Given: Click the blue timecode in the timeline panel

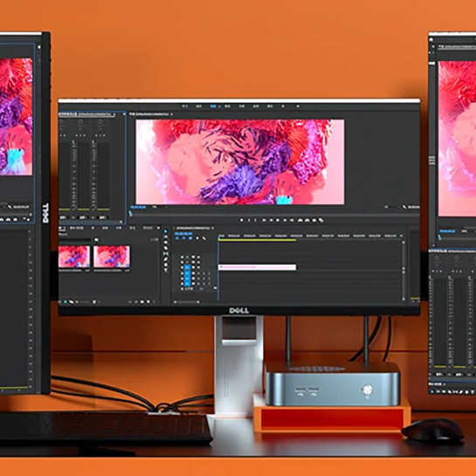Looking at the screenshot, I should coord(183,233).
